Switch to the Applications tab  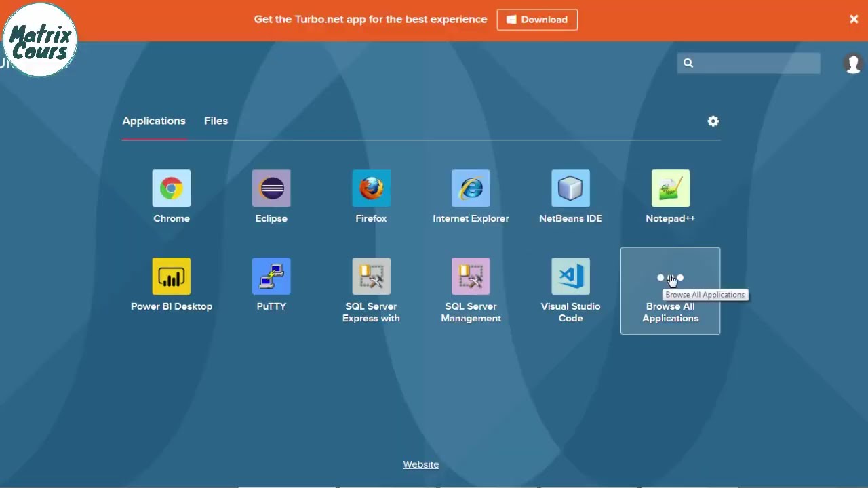154,121
